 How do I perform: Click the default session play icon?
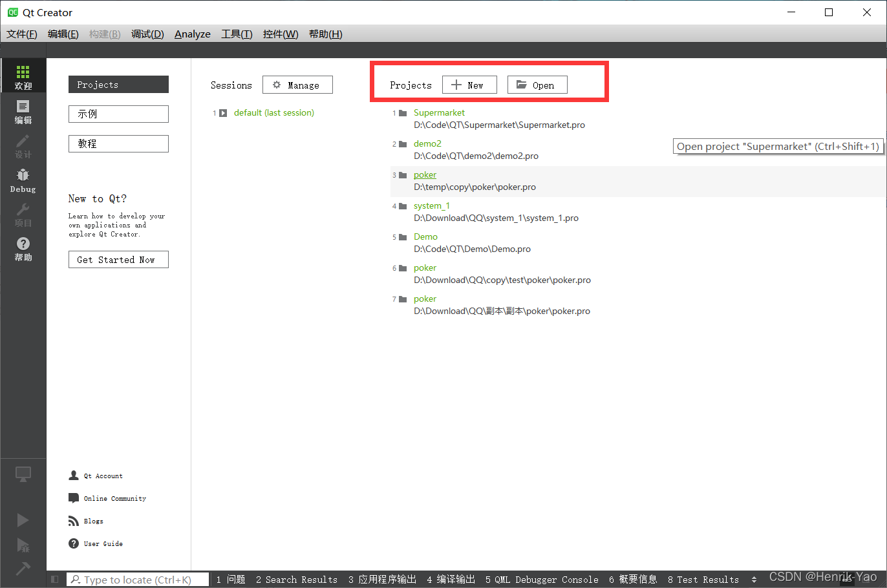coord(223,113)
